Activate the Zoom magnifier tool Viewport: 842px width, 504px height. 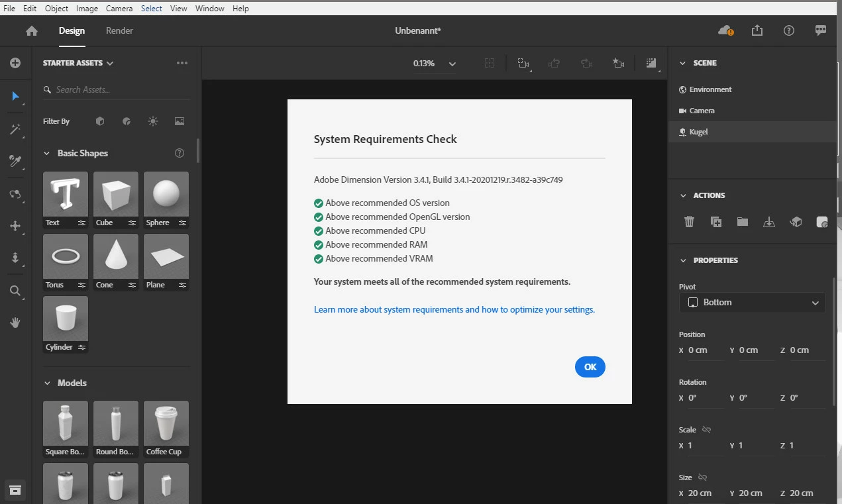(x=15, y=291)
